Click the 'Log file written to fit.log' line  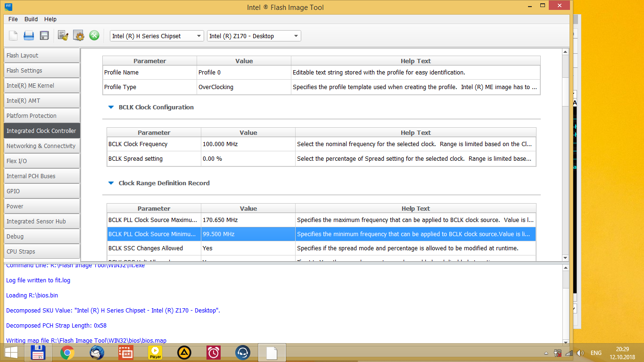(x=38, y=280)
